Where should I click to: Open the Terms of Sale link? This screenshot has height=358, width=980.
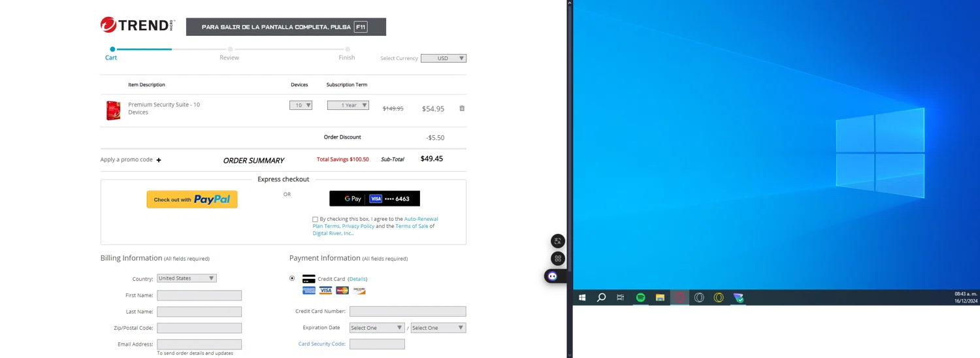[412, 226]
